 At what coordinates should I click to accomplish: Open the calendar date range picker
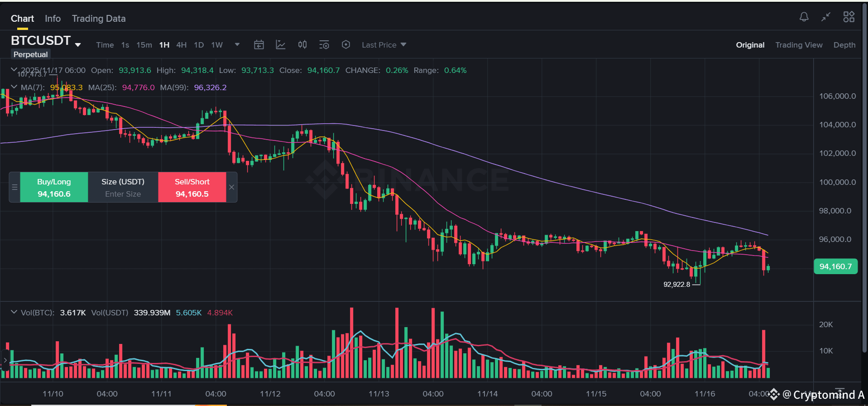click(x=259, y=44)
